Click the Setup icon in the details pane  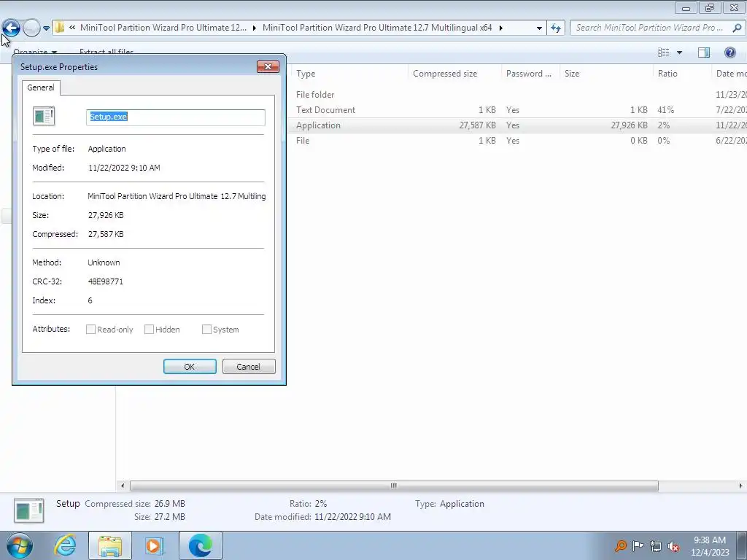(x=29, y=510)
